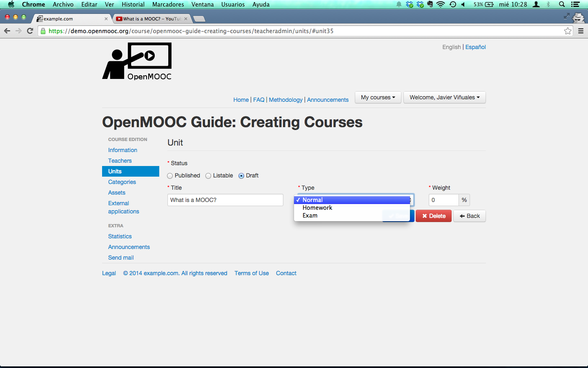Open the Ayuda menu
This screenshot has height=368, width=588.
(261, 4)
